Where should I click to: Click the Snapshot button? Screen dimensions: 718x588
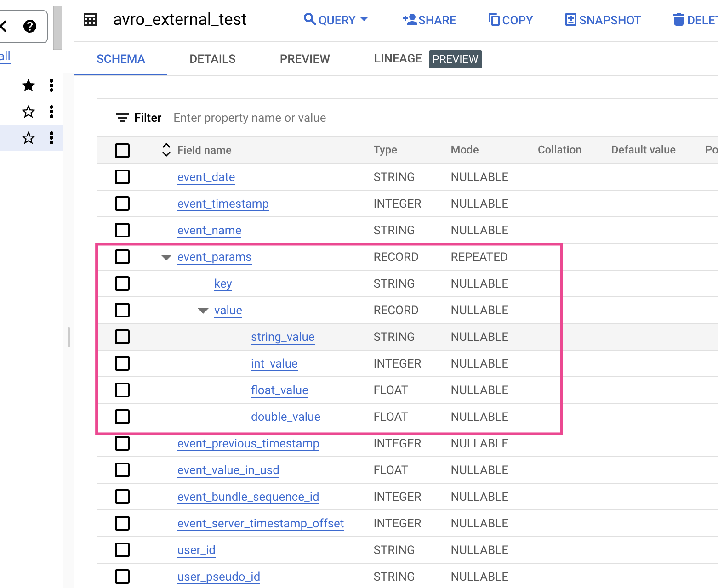pyautogui.click(x=603, y=20)
